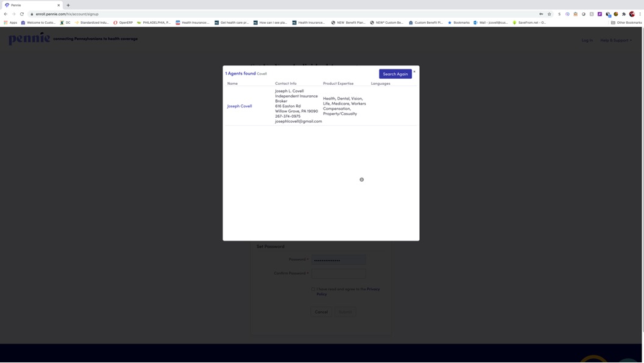This screenshot has width=644, height=363.
Task: Close the Pennie browser tab
Action: tap(58, 5)
